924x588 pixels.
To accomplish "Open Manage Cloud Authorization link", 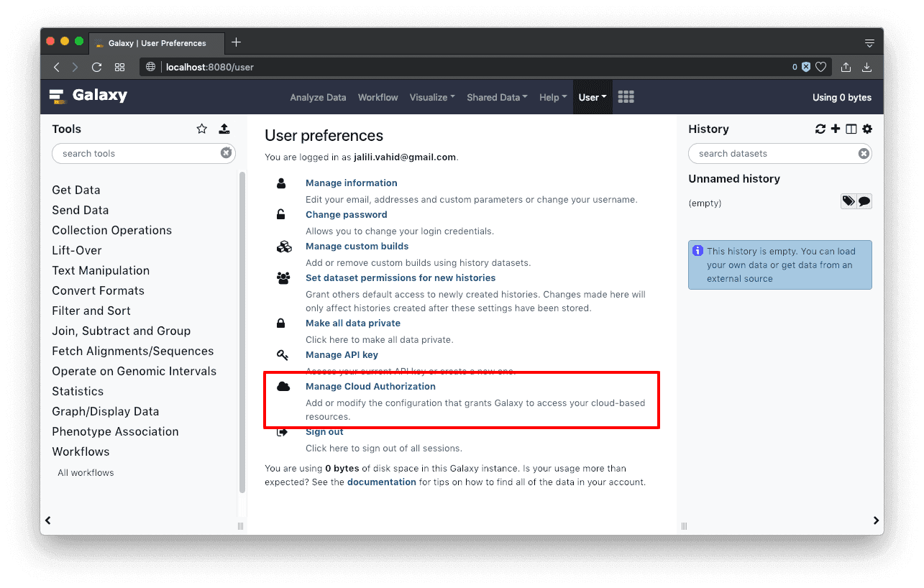I will coord(370,386).
